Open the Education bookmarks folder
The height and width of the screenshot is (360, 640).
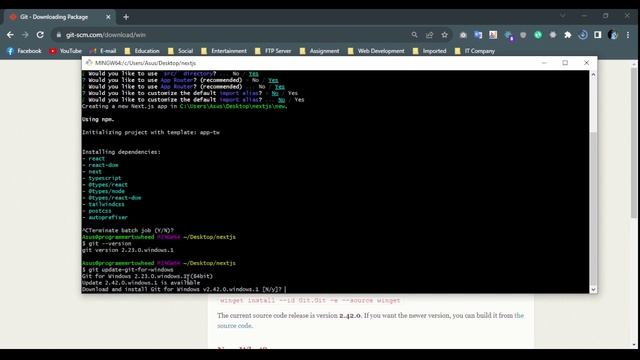[142, 51]
